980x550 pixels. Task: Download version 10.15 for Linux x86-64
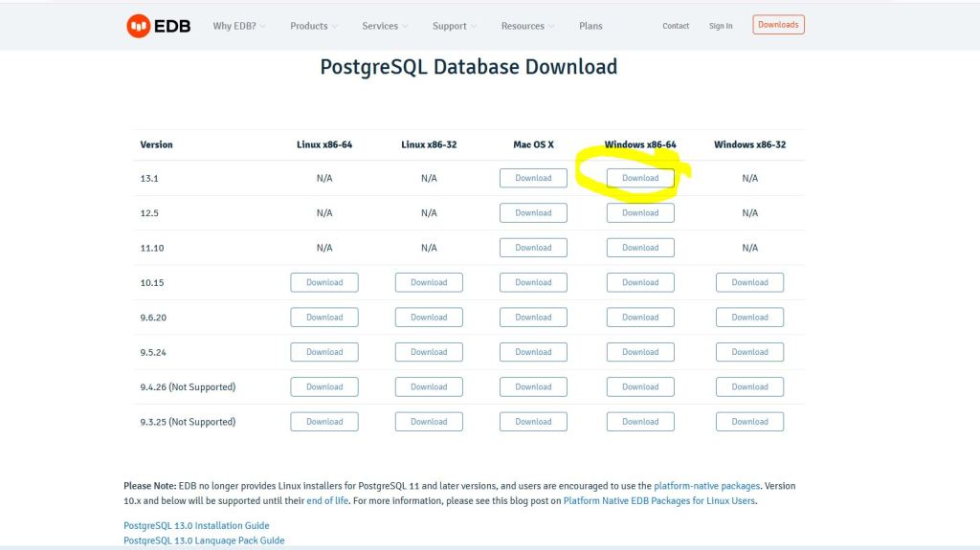click(x=324, y=282)
